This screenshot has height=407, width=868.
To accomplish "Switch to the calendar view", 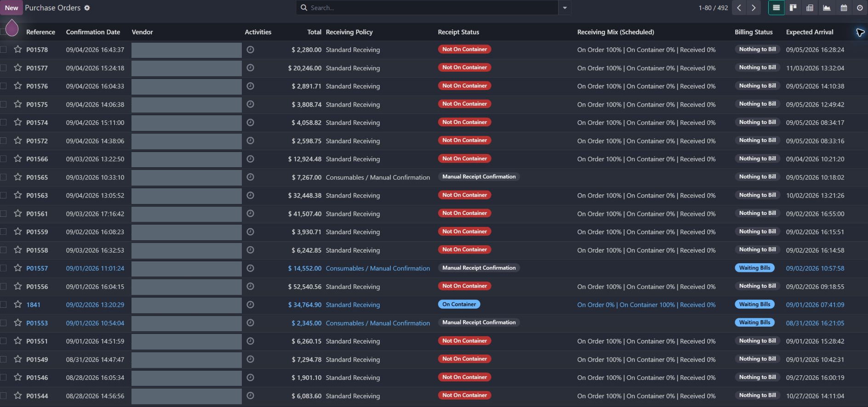I will coord(844,8).
